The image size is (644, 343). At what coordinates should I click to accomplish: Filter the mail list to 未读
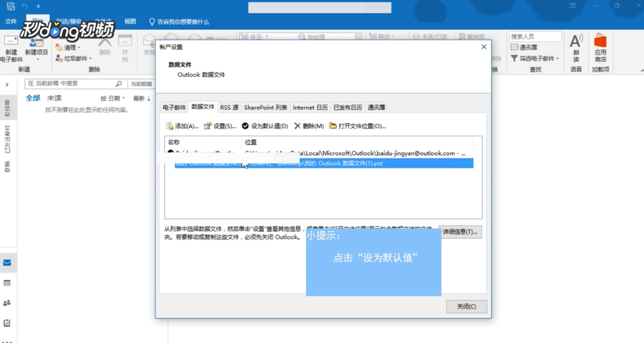point(54,97)
